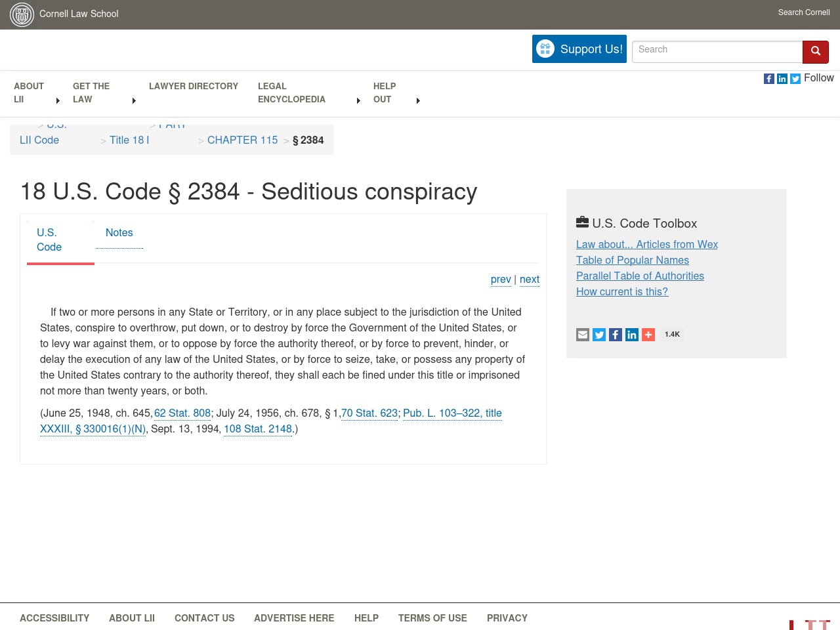Viewport: 840px width, 630px height.
Task: Click the Follow text in header
Action: [819, 78]
